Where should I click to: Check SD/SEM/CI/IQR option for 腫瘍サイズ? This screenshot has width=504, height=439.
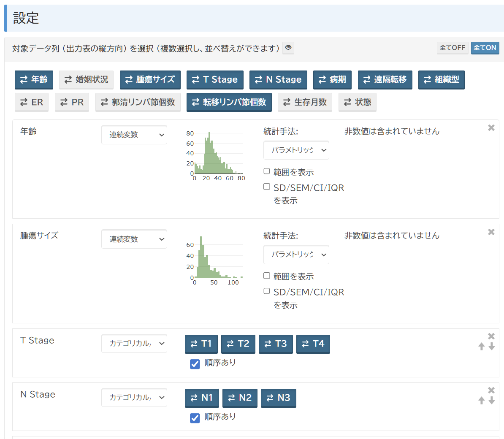[x=267, y=291]
